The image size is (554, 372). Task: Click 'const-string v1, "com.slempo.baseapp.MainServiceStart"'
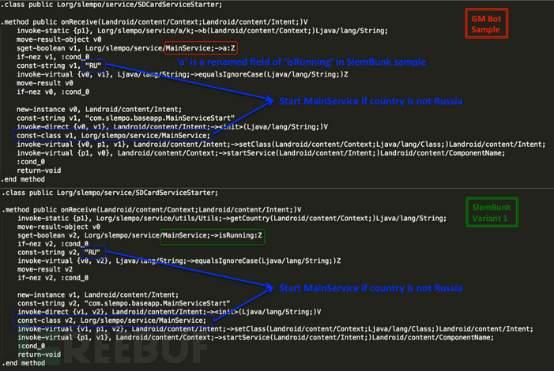point(125,118)
